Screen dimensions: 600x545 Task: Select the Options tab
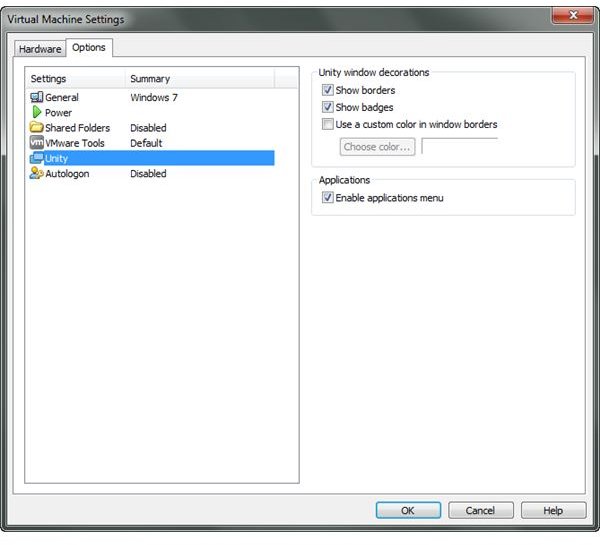[89, 47]
